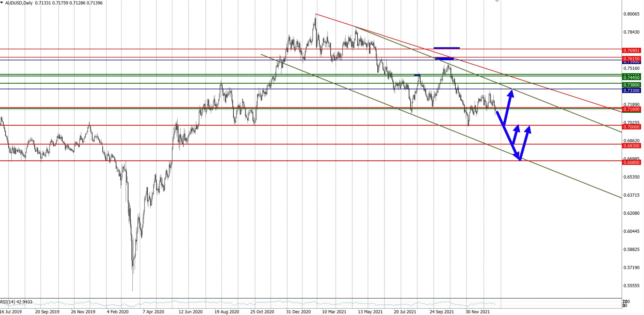Select the 0.66800 red price label
This screenshot has width=644, height=315.
(631, 162)
